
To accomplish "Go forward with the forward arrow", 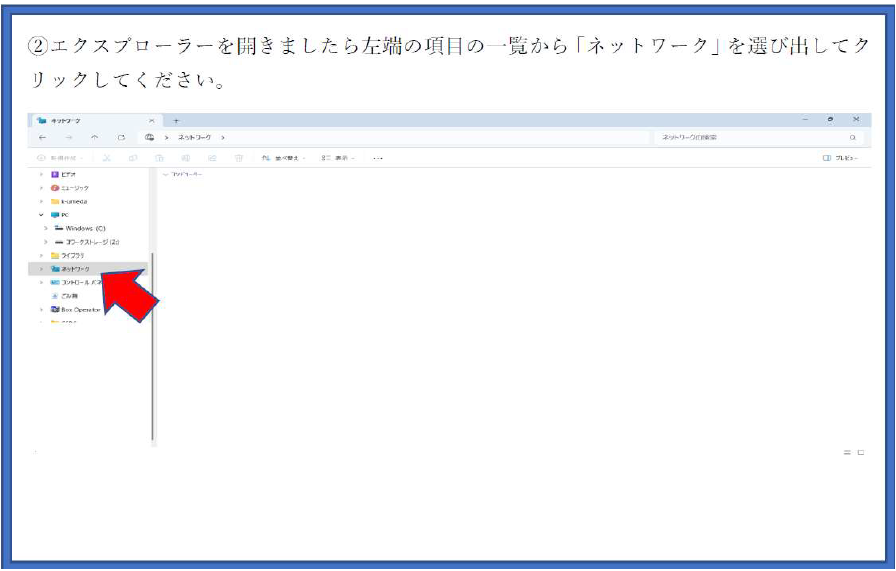I will click(x=69, y=138).
